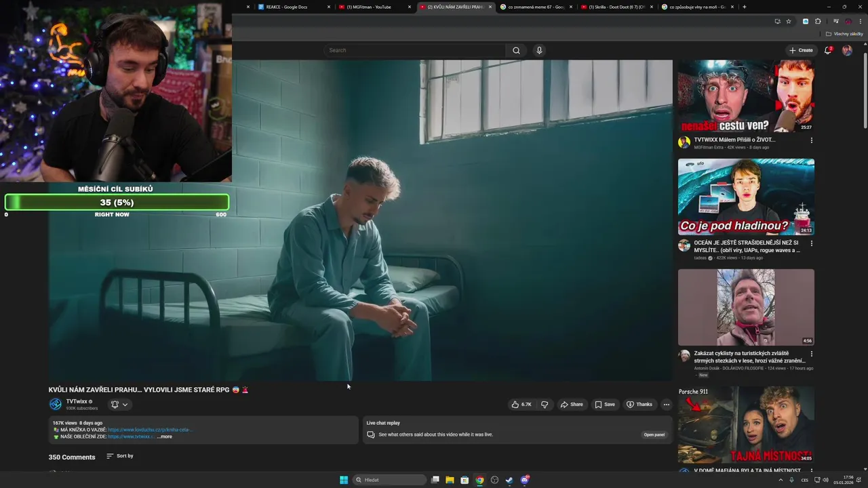Open volume control in system tray
Screen dimensions: 868x488
pos(825,480)
